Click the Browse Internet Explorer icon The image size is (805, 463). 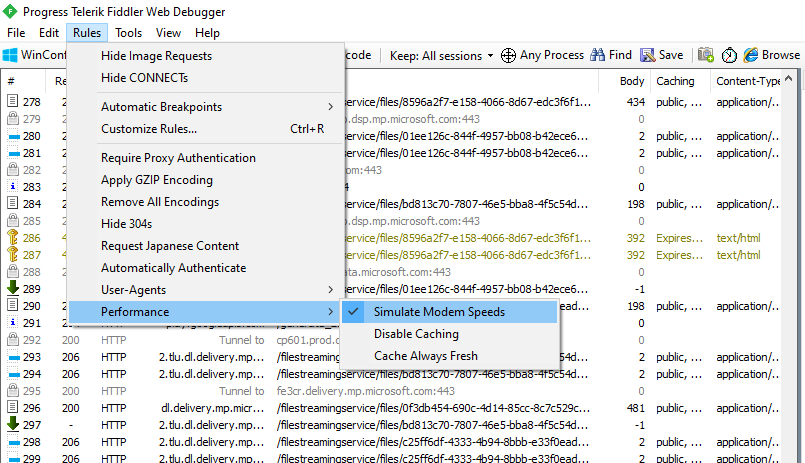(751, 55)
